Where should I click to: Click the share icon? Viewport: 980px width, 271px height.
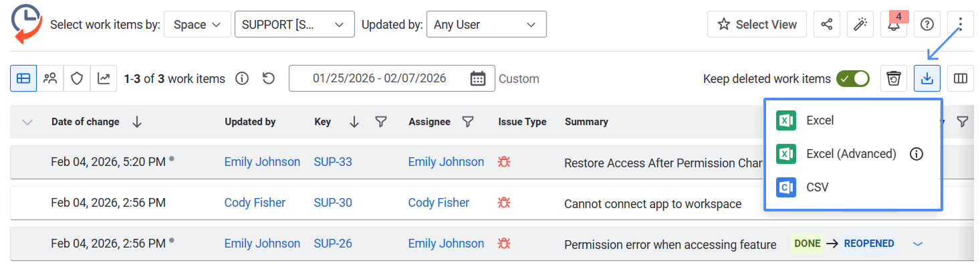827,25
